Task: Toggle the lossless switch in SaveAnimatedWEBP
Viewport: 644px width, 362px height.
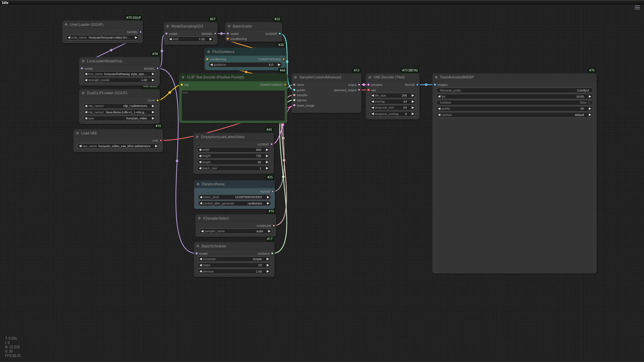Action: pos(588,103)
